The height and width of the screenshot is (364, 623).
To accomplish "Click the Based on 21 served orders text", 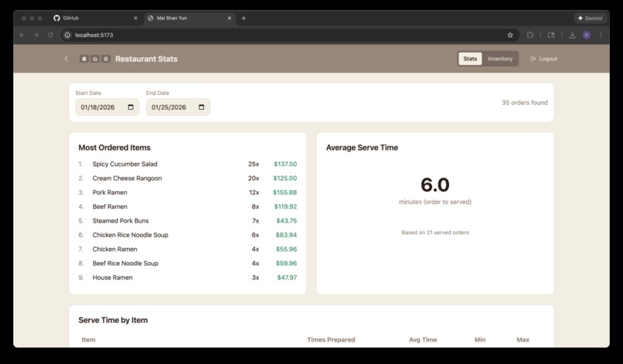I will point(435,233).
